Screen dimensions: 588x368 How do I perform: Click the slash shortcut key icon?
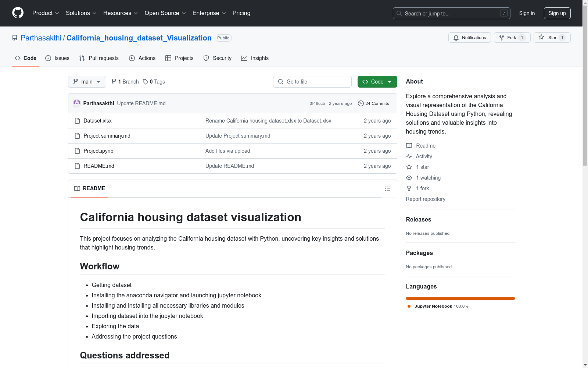(504, 13)
